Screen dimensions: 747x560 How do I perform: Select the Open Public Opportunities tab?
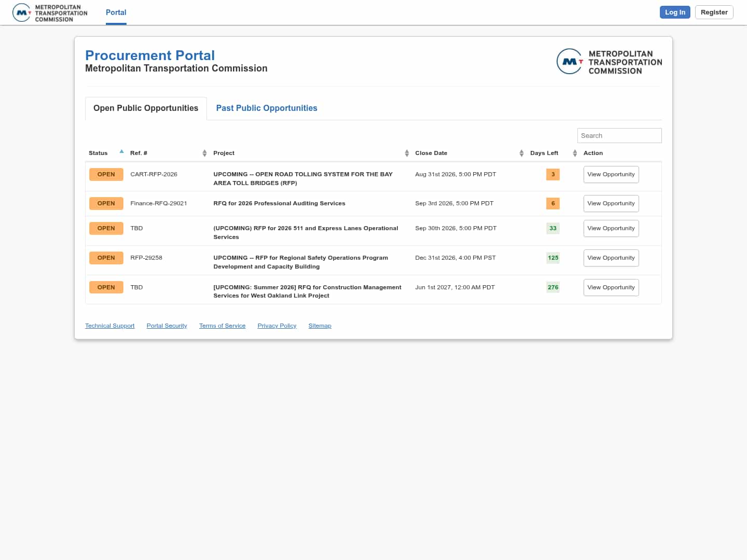(146, 108)
